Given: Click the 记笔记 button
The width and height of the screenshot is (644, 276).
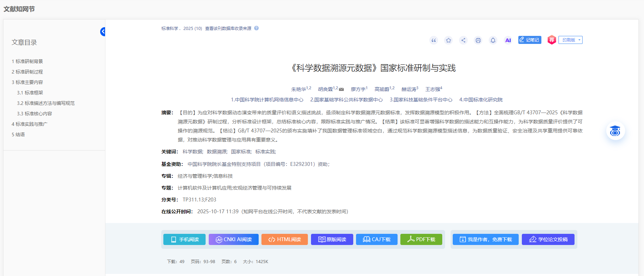Looking at the screenshot, I should click(x=530, y=40).
